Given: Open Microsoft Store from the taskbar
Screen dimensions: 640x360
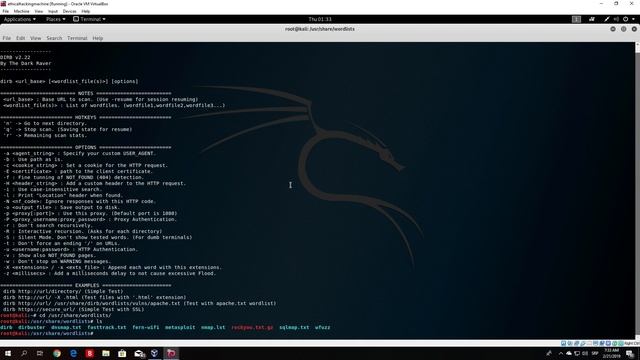Looking at the screenshot, I should point(122,353).
